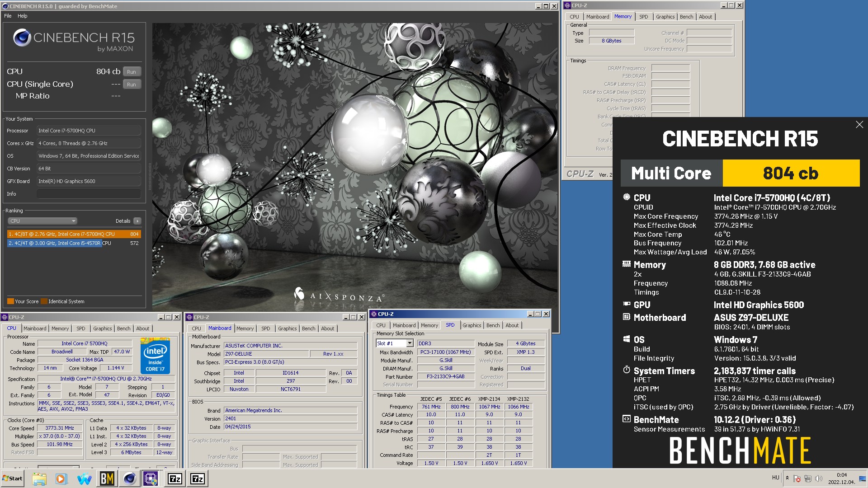Click the Ranking Details arrow button

137,221
